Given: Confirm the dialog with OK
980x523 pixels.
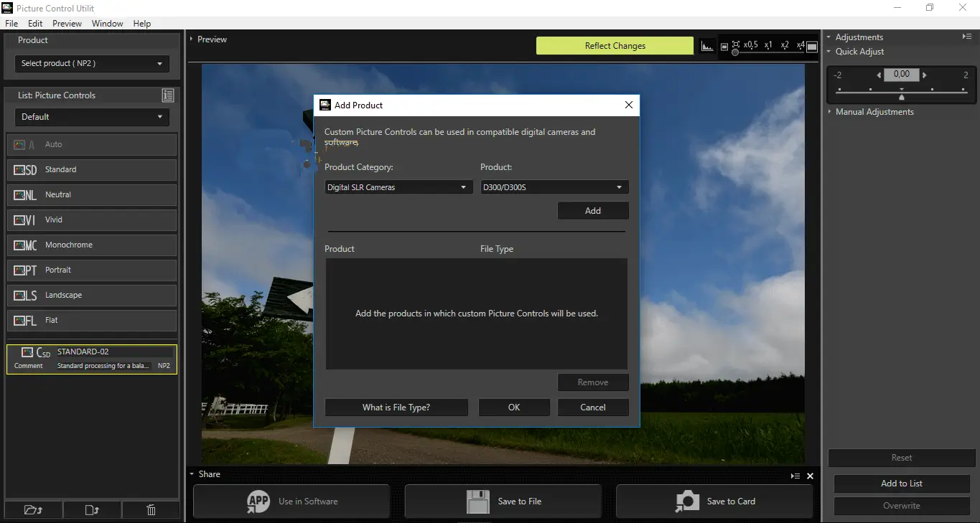Looking at the screenshot, I should coord(514,407).
